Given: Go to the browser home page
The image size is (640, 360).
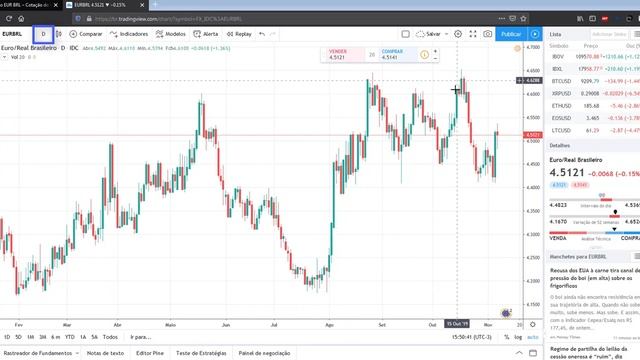Looking at the screenshot, I should [21, 19].
